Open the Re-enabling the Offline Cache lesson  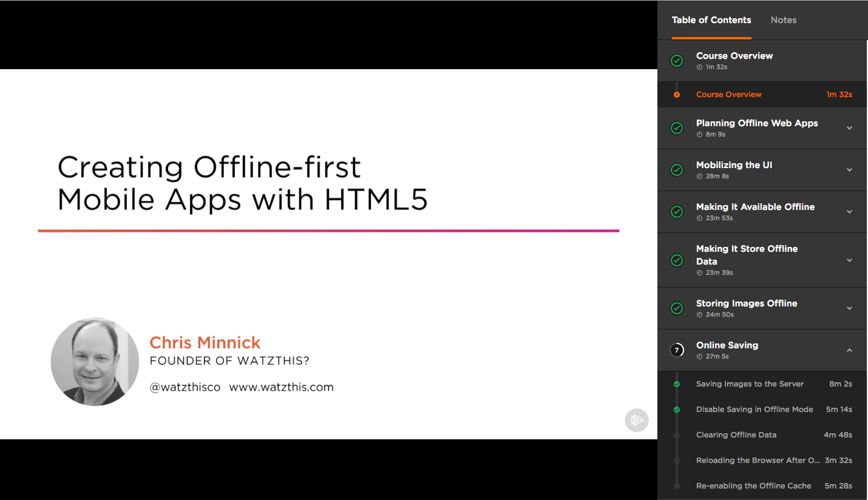click(x=753, y=485)
